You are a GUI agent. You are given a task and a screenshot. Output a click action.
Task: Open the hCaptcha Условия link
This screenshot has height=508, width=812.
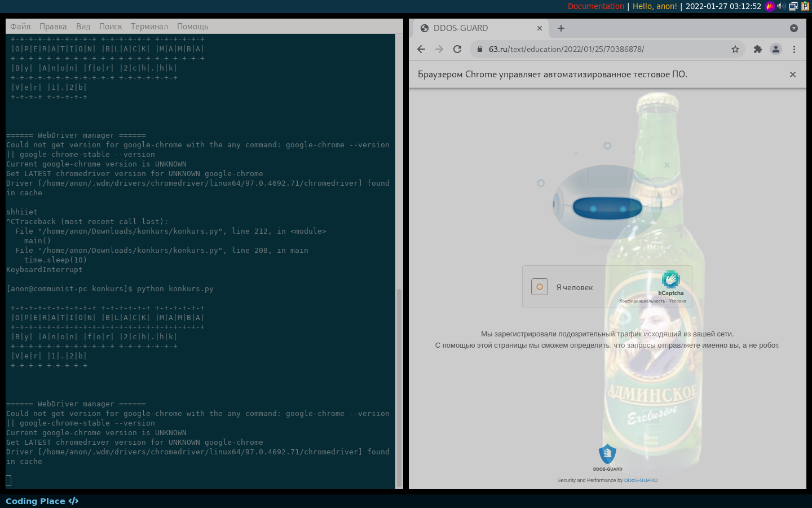[x=677, y=301]
